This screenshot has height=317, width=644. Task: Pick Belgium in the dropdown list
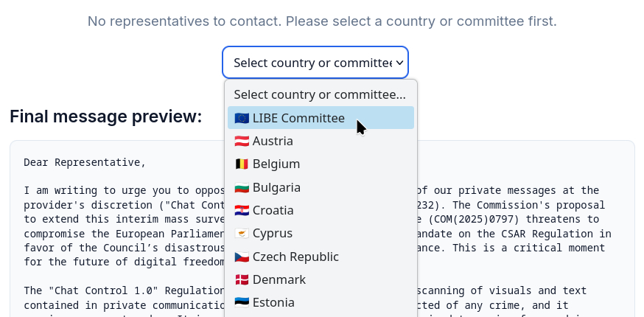276,164
